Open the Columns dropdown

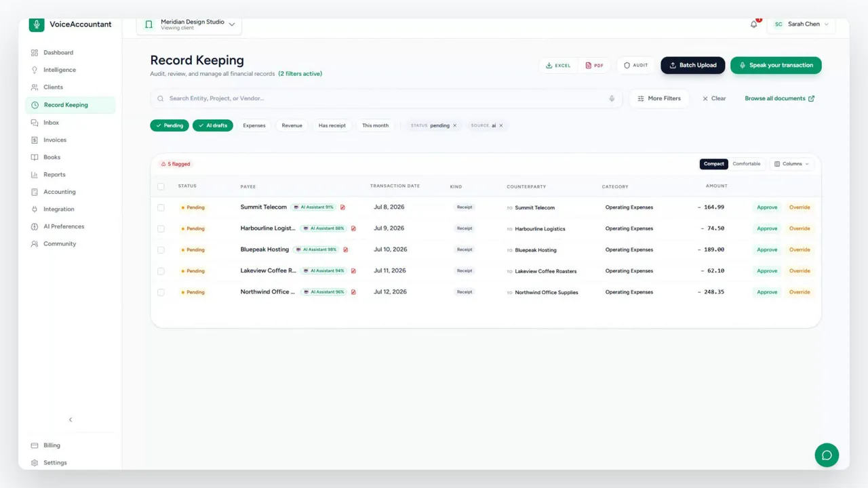[x=791, y=164]
